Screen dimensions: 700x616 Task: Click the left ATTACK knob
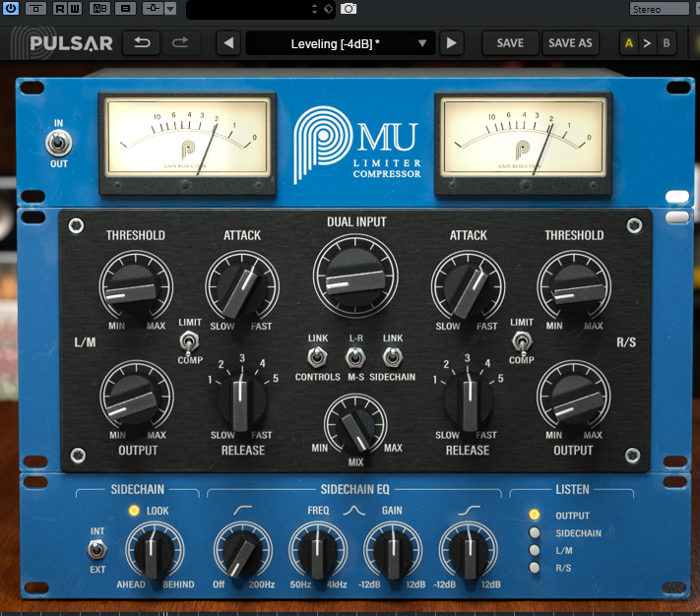pos(242,287)
